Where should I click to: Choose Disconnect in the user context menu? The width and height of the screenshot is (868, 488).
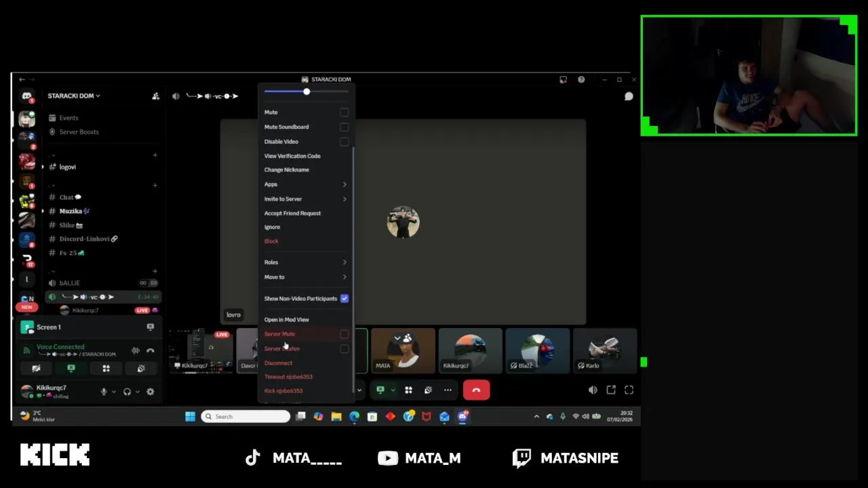coord(278,363)
